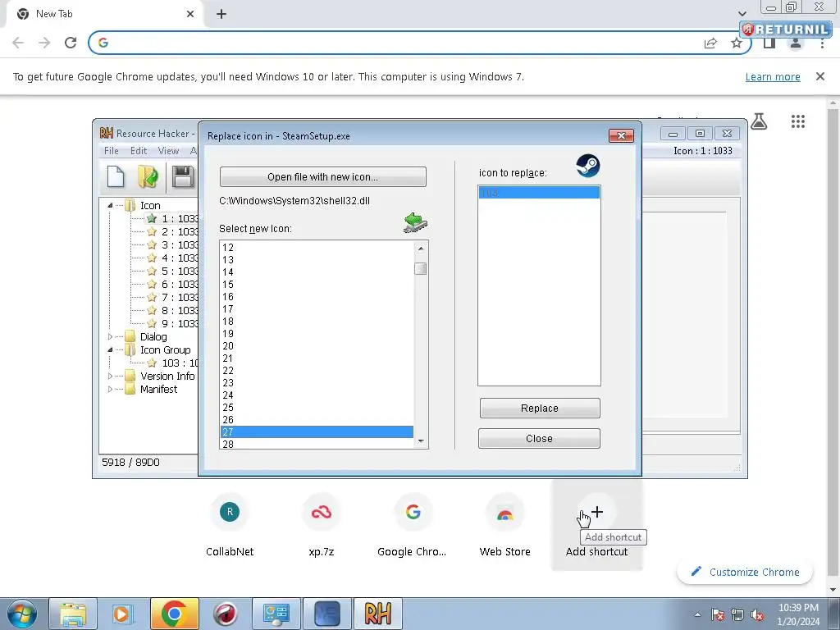Screen dimensions: 840x630
Task: Open the Chrome side panel icon
Action: [769, 43]
